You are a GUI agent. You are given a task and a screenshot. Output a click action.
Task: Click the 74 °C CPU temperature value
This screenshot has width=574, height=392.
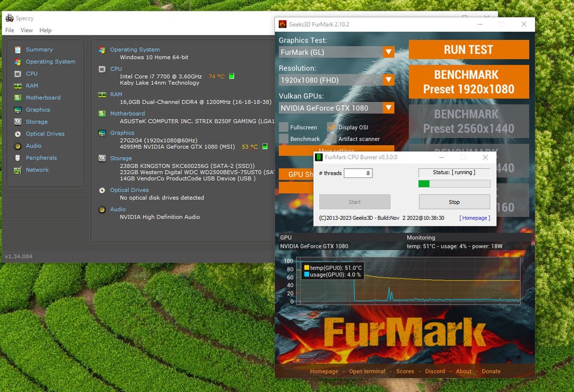click(x=216, y=76)
